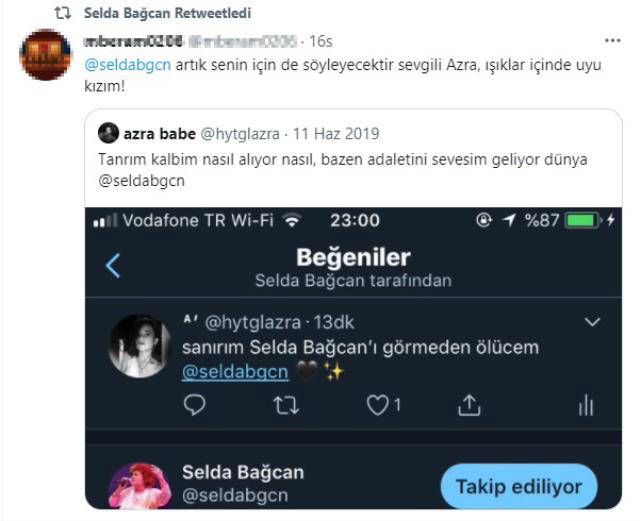Go back using the left chevron
This screenshot has height=521, width=640.
113,265
